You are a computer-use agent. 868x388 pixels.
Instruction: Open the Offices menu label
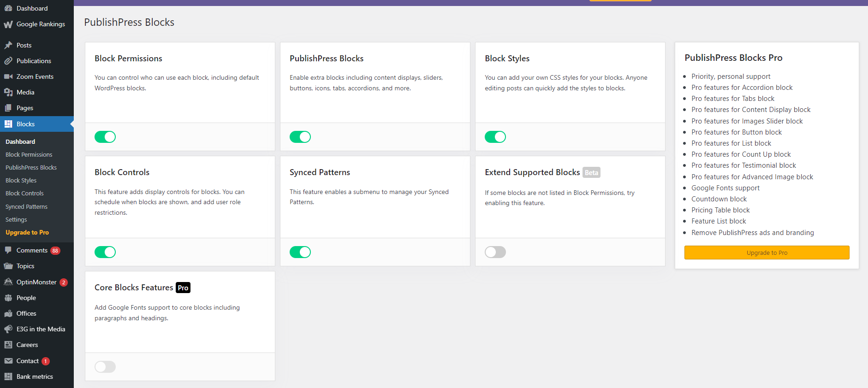26,313
